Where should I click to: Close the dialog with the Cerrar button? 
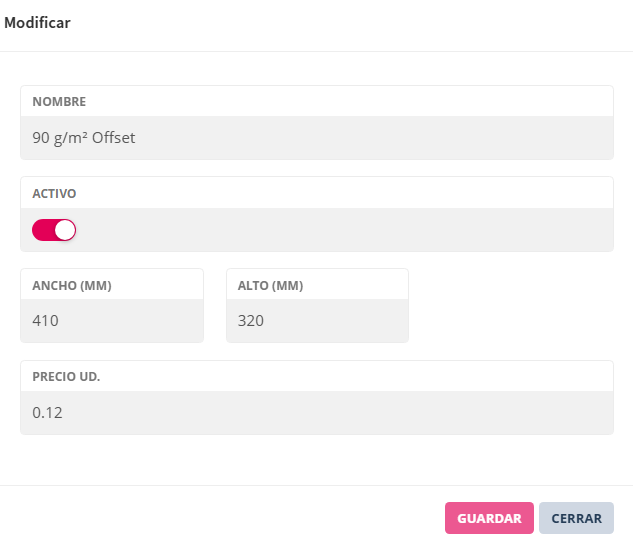point(576,518)
